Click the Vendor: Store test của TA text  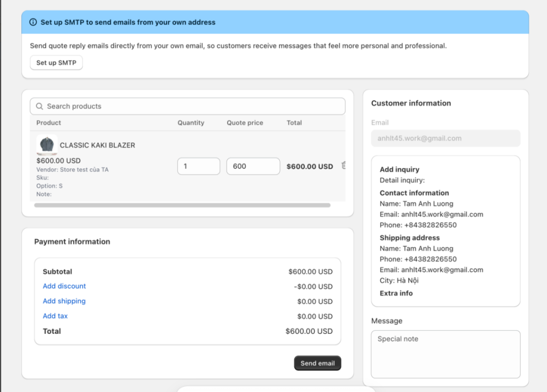coord(72,170)
